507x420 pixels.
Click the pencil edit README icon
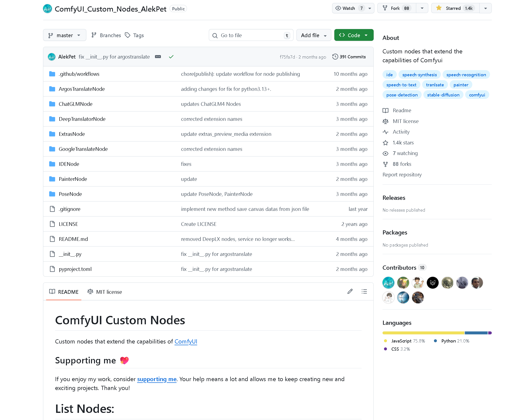350,292
